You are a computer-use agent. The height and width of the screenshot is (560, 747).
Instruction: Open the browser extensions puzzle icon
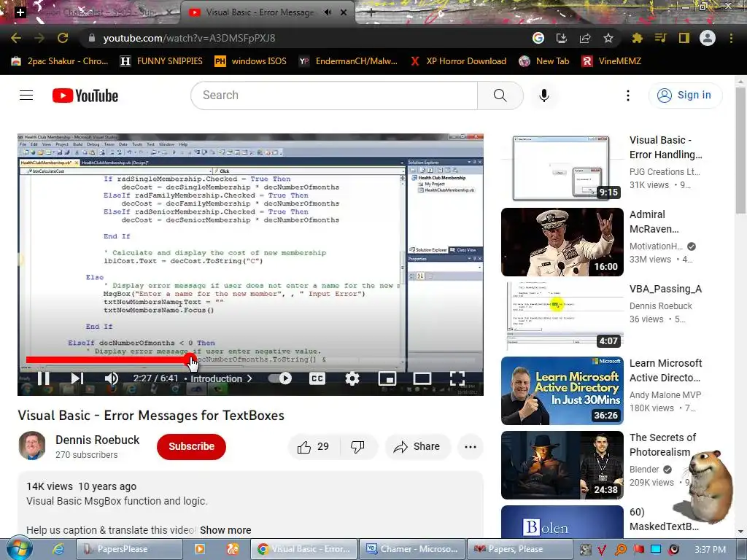coord(638,38)
